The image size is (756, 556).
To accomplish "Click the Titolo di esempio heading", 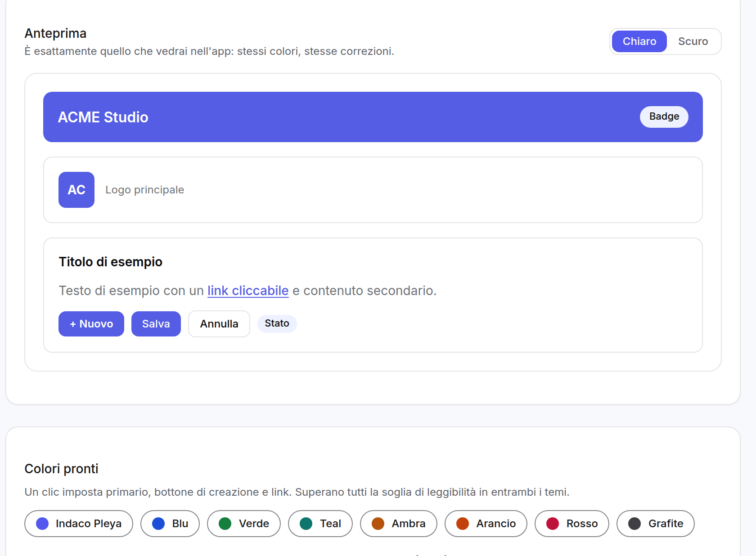I will tap(111, 262).
